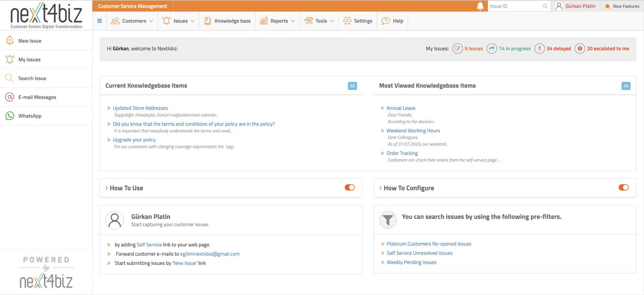This screenshot has height=295, width=644.
Task: Open the Customers menu
Action: [132, 21]
